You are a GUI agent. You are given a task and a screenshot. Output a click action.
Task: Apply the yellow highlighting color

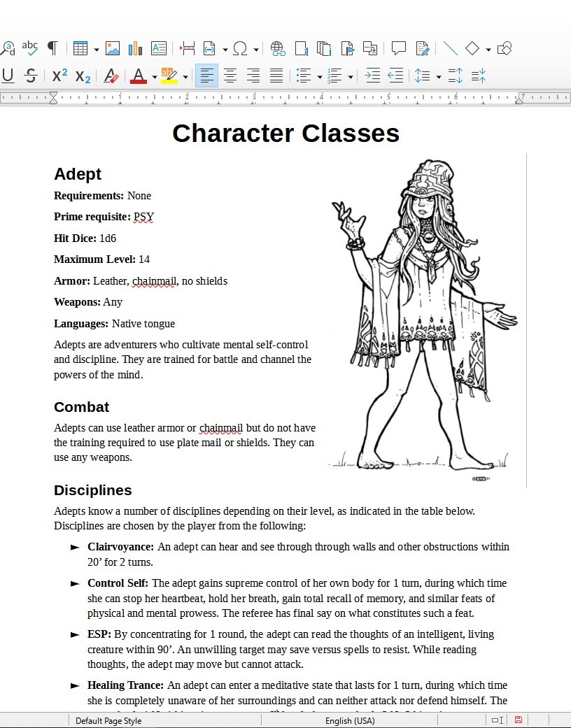(169, 76)
